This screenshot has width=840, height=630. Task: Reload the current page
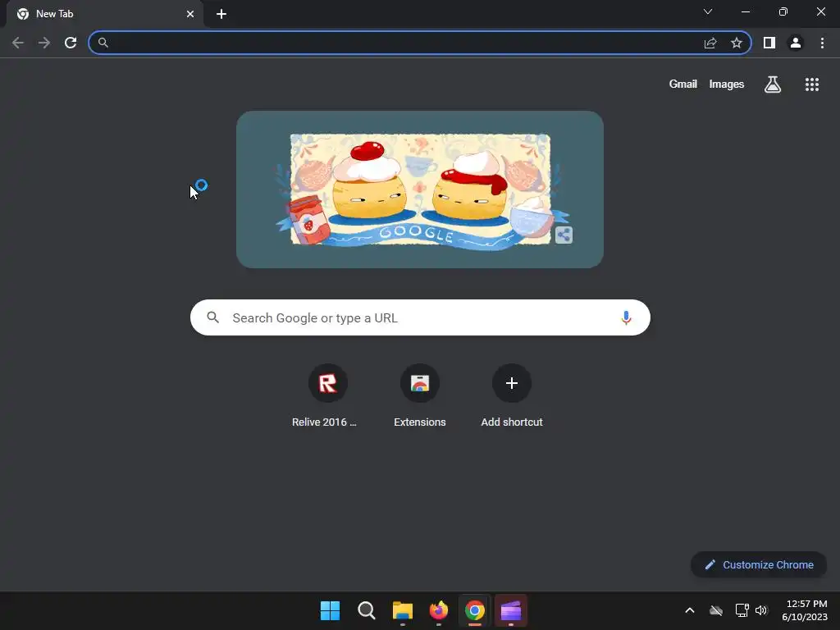click(71, 43)
